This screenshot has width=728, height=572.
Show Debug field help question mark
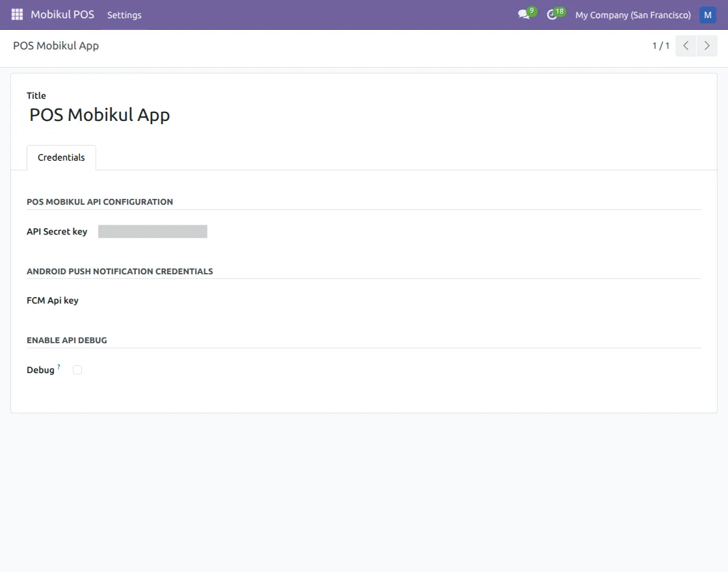58,367
